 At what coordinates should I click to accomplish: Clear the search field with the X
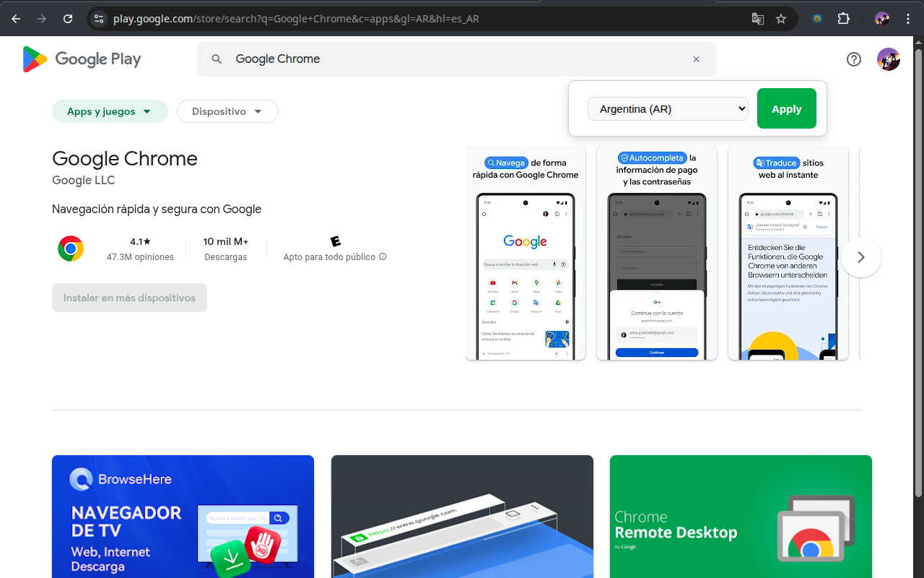tap(696, 59)
